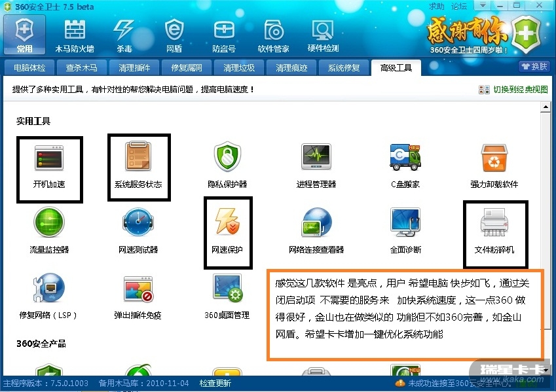This screenshot has width=556, height=392.
Task: Click the cloud connection warning icon
Action: [x=400, y=383]
